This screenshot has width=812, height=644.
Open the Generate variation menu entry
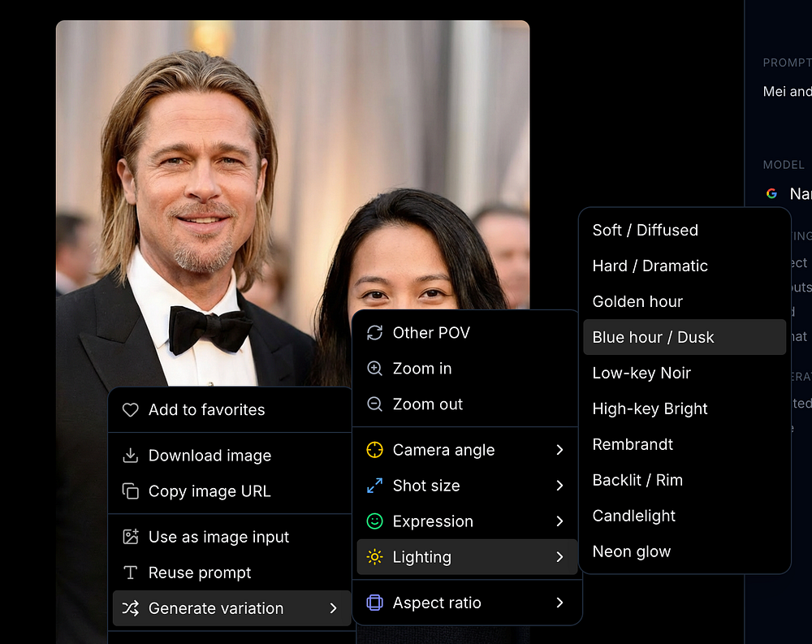(x=231, y=608)
